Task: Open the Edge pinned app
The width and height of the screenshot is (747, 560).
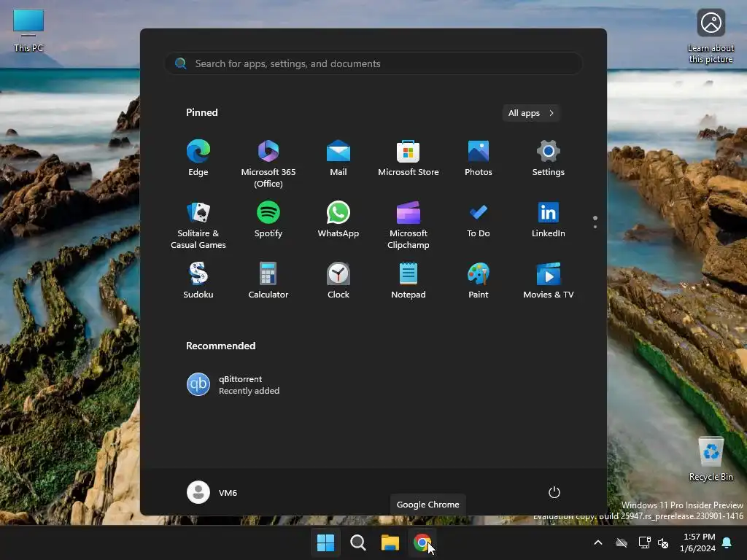Action: (198, 158)
